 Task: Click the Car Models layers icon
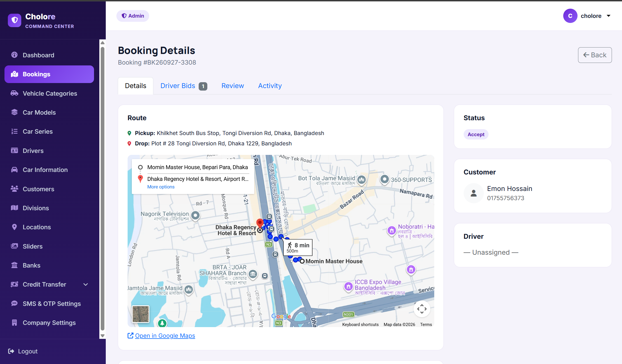coord(15,112)
